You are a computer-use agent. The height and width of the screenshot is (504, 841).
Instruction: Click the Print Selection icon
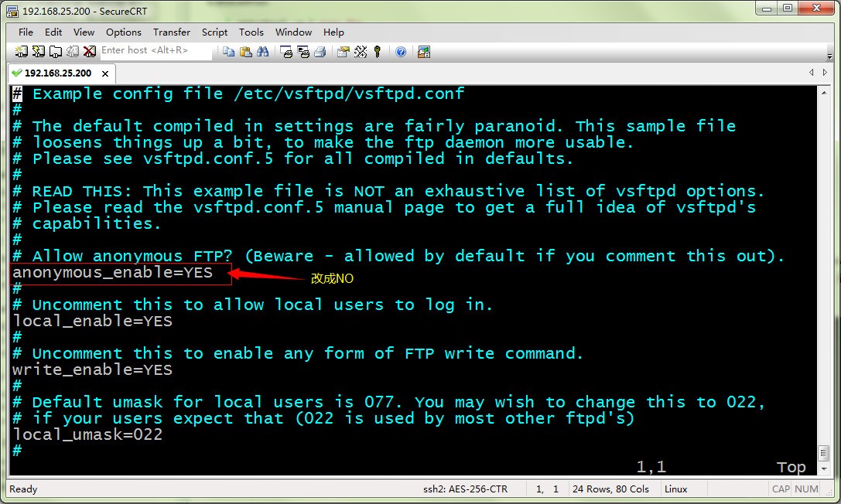point(303,52)
